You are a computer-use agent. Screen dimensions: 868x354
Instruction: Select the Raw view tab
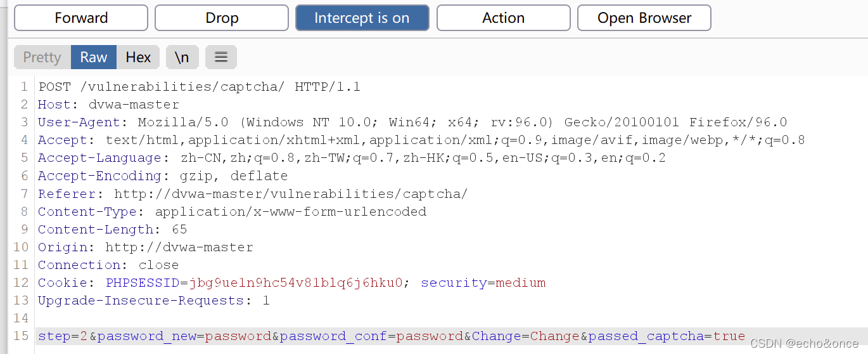point(94,57)
